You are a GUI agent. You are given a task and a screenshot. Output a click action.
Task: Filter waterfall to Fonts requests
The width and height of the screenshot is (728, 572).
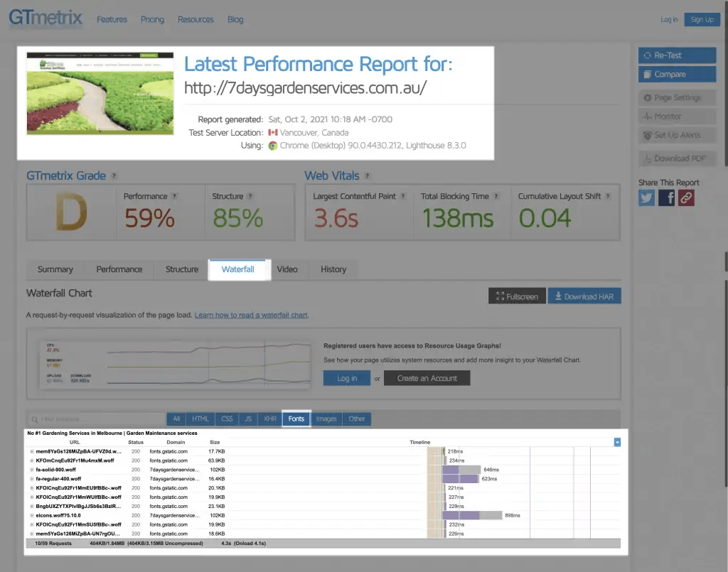(x=296, y=419)
